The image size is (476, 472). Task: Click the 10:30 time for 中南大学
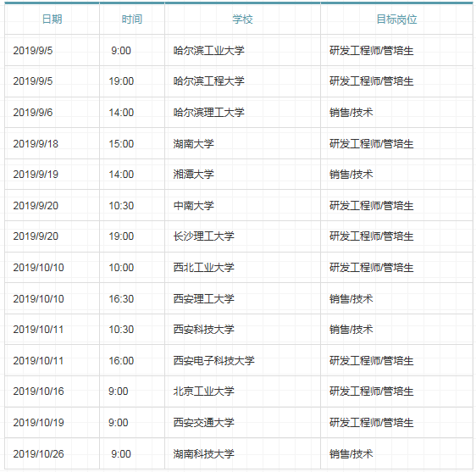coord(121,206)
